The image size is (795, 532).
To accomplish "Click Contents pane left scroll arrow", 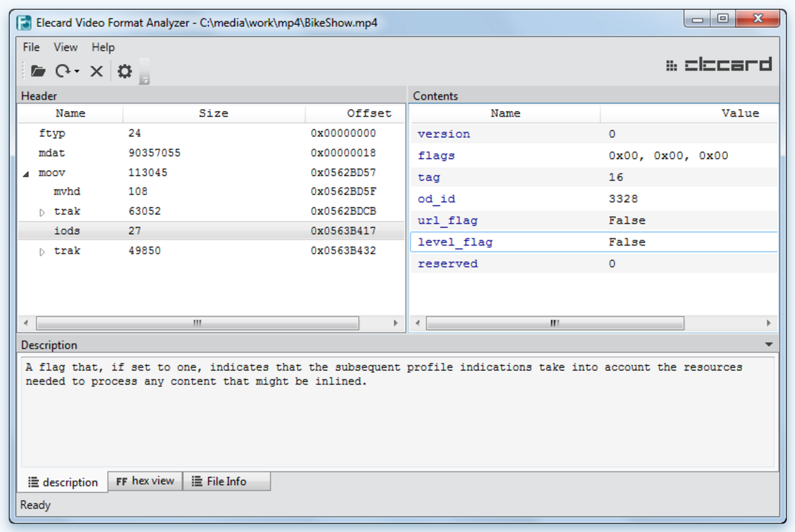I will 417,323.
